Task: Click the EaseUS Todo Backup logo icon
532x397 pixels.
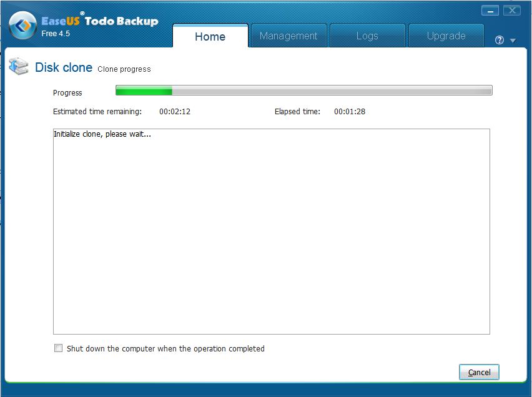Action: click(23, 27)
